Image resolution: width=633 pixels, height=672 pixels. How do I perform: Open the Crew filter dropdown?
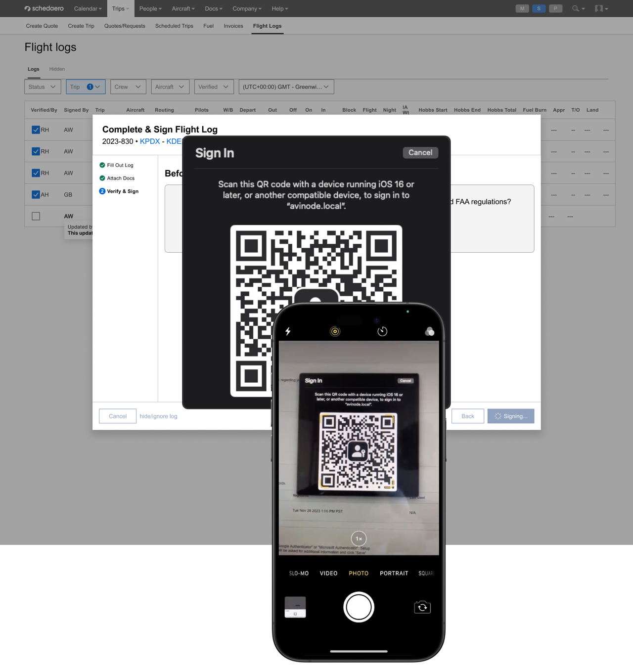128,87
